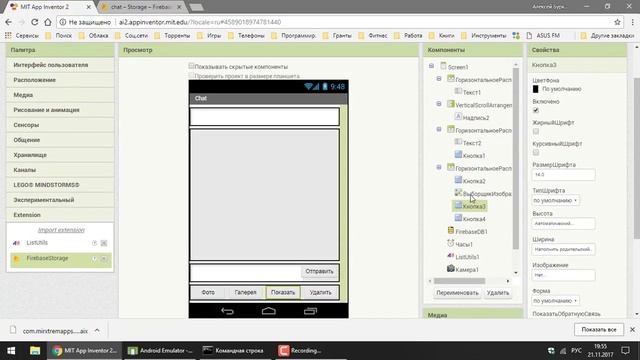
Task: Click the FirebaseStorage extension icon in palette
Action: (x=16, y=259)
